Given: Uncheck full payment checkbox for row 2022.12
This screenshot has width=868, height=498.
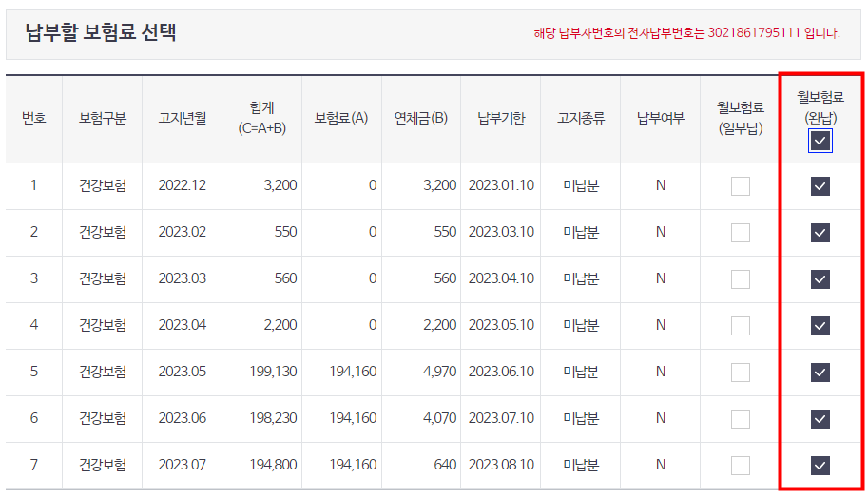Looking at the screenshot, I should tap(820, 186).
